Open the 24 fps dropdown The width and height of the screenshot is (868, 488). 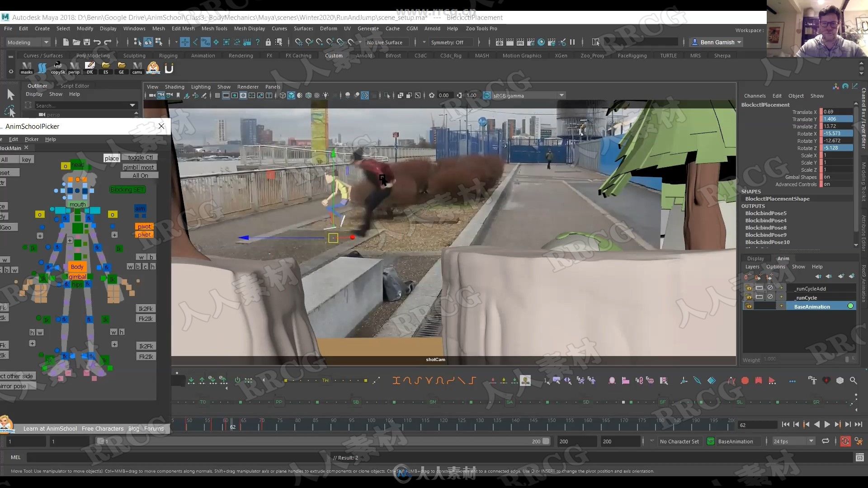(x=793, y=441)
